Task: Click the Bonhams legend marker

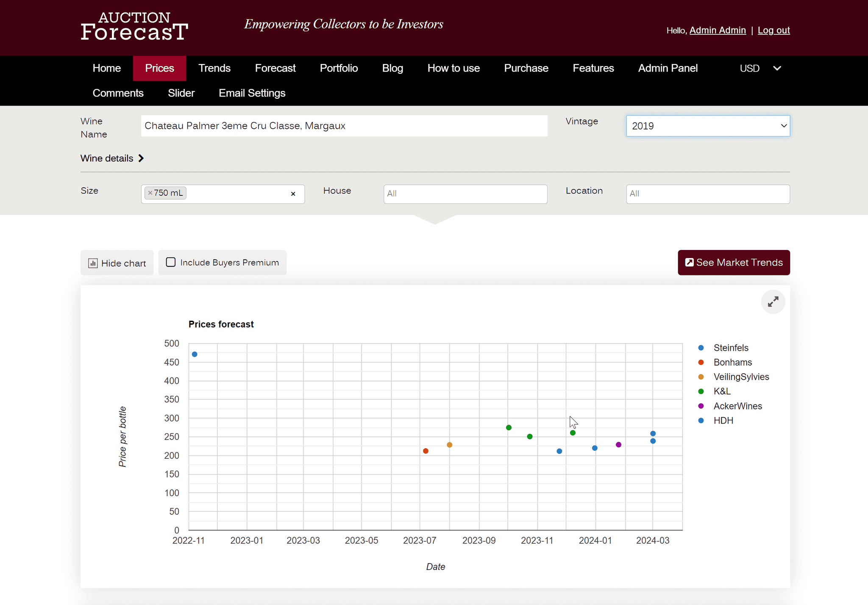Action: click(x=701, y=362)
